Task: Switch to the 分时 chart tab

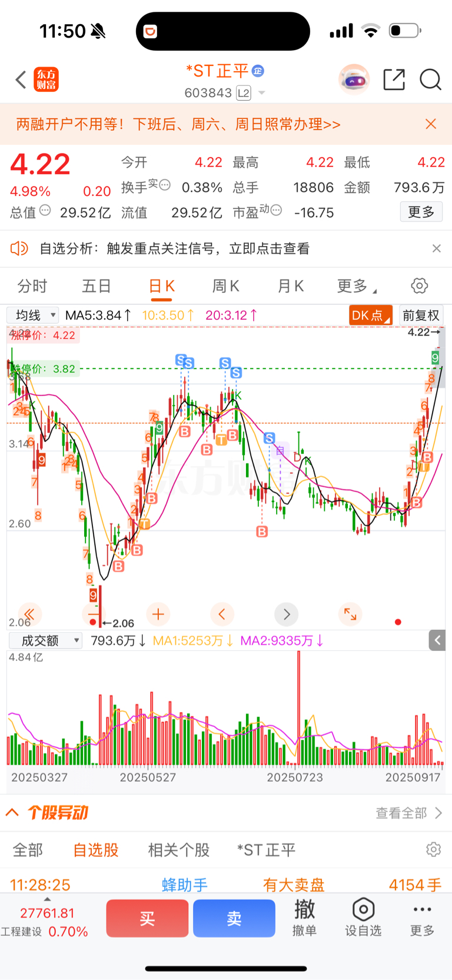Action: [x=32, y=286]
